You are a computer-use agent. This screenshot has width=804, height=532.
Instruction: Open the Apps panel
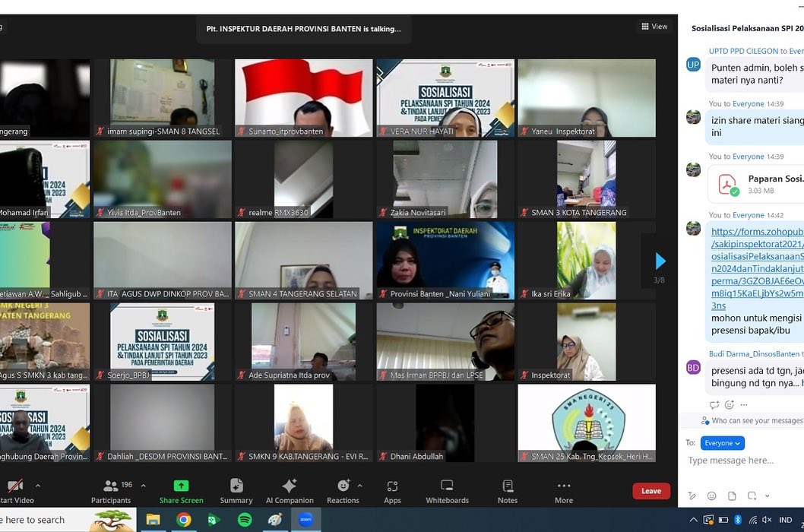pos(392,490)
